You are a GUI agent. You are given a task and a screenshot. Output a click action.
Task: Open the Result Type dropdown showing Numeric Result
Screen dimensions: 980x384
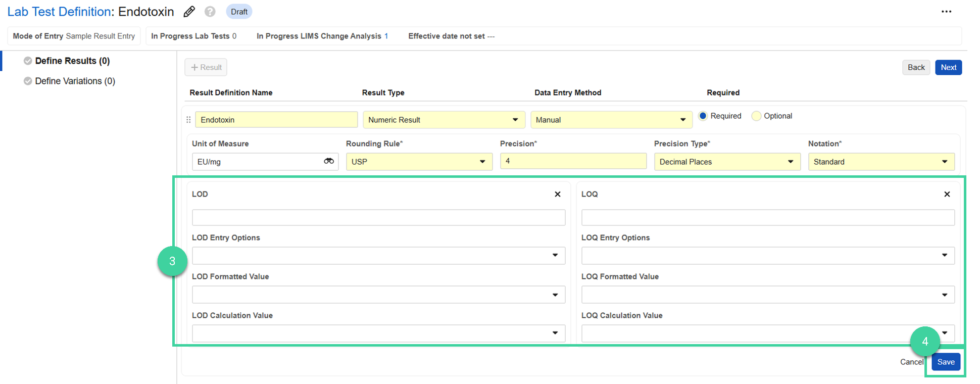coord(444,120)
